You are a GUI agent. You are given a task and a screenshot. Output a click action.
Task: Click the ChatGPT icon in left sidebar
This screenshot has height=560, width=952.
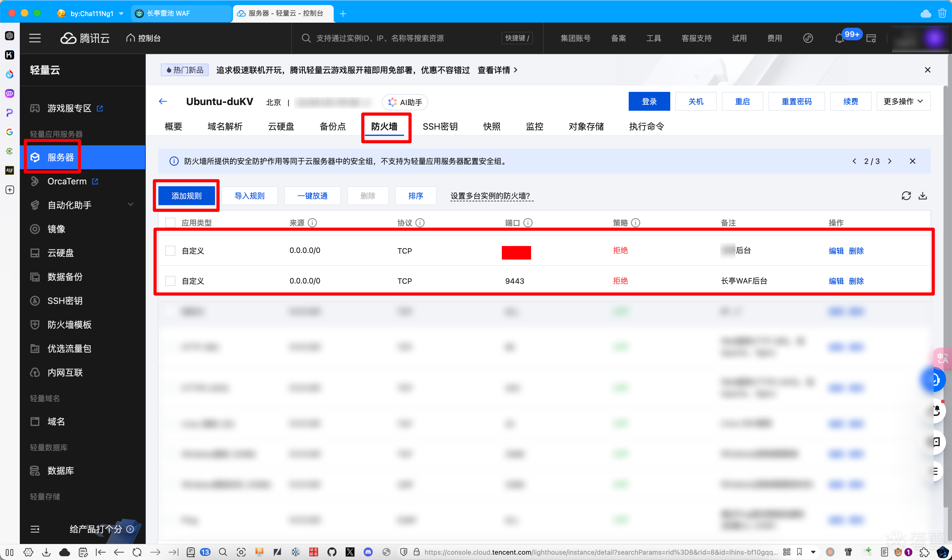coord(10,36)
